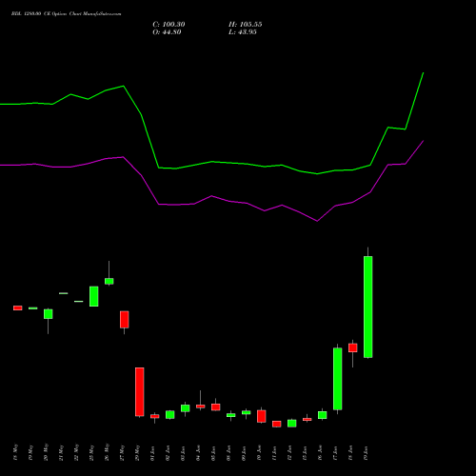Select the high value H: 105.55

pos(246,25)
